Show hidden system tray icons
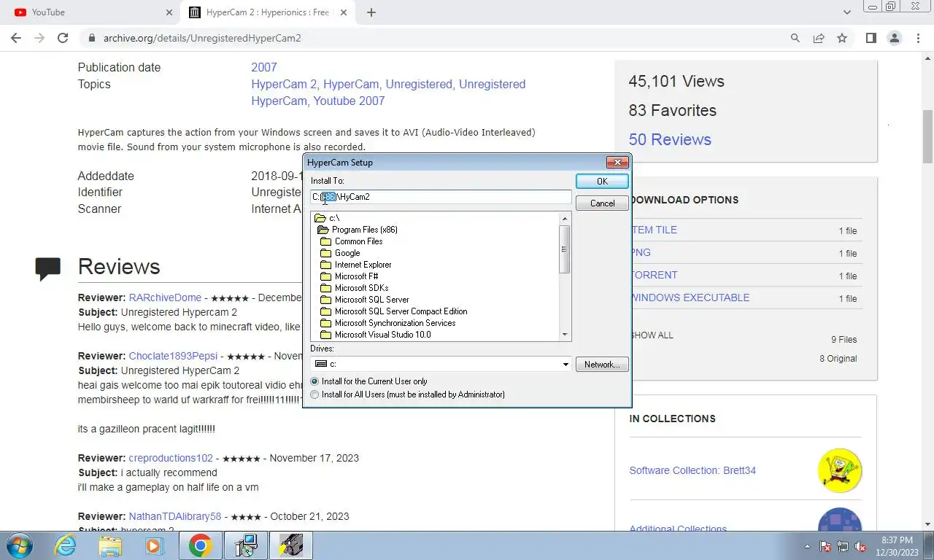The height and width of the screenshot is (560, 934). click(807, 546)
